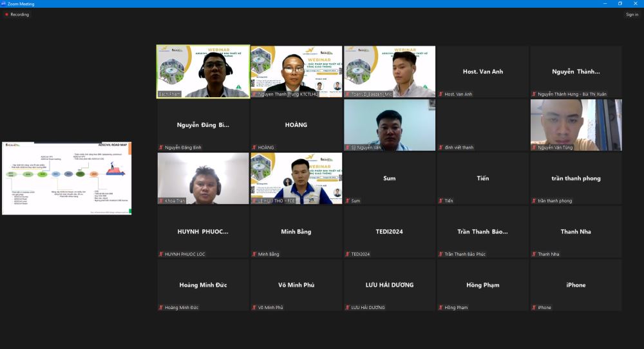Select the Hoàng Minh Đức participant tile

[203, 285]
